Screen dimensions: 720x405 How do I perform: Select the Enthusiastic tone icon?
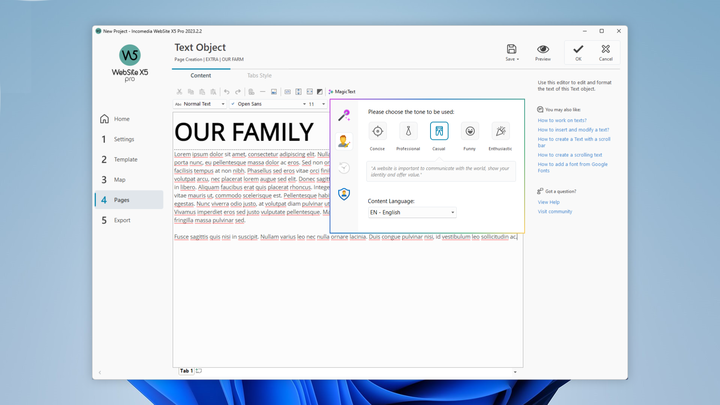pyautogui.click(x=501, y=131)
